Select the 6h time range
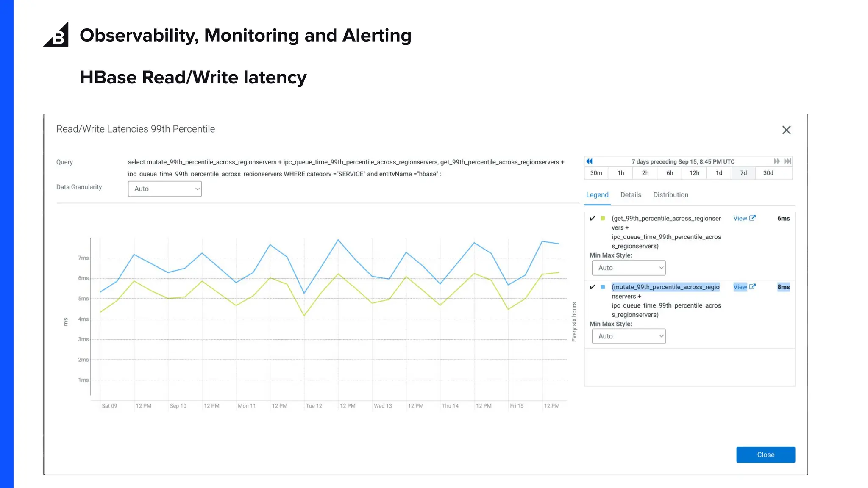 pos(670,173)
